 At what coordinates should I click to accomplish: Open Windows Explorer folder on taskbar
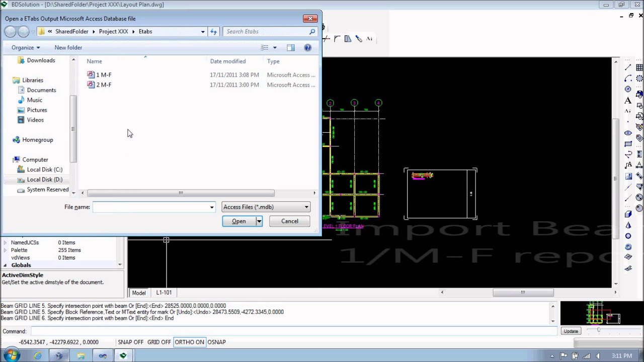(81, 356)
